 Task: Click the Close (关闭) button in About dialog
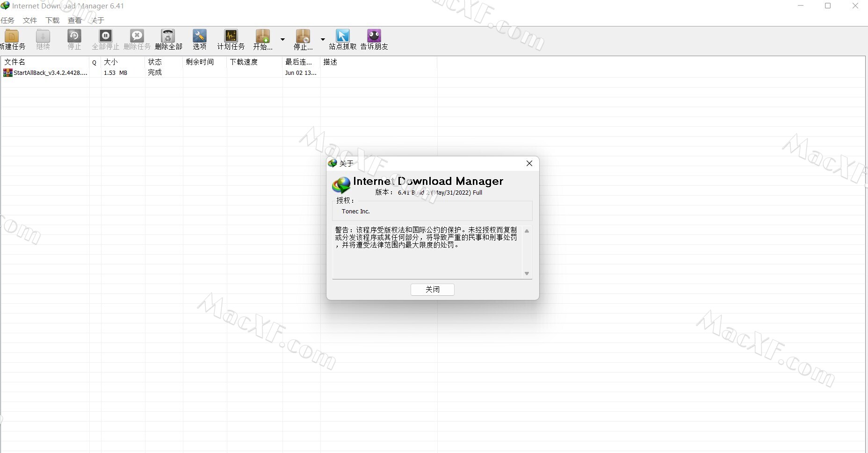(x=433, y=290)
